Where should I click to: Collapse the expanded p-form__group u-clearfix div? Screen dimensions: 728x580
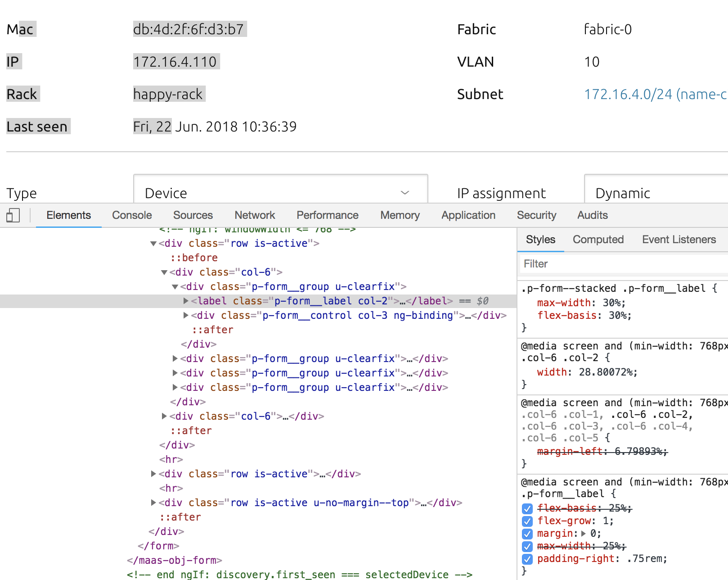175,287
